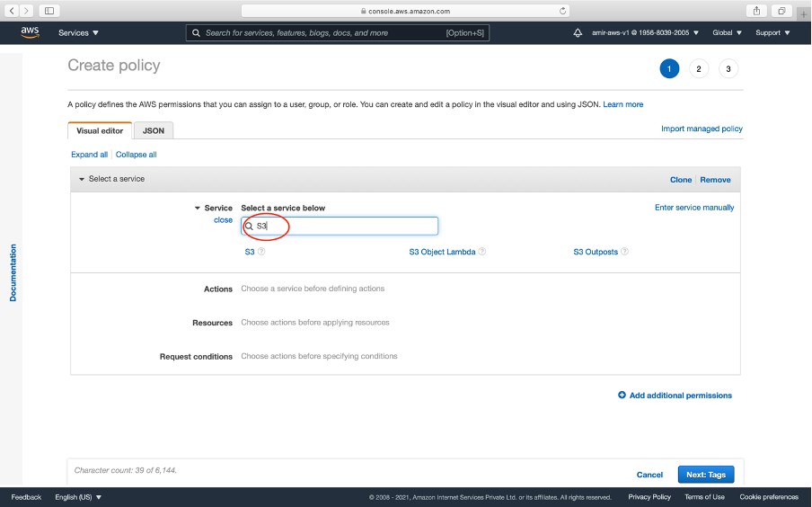Screen dimensions: 812x507
Task: Click the Resources label row
Action: coord(212,323)
